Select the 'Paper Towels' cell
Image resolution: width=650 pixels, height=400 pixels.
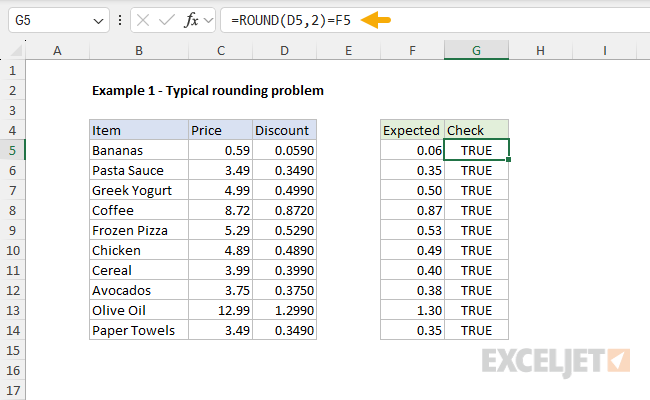pyautogui.click(x=139, y=330)
